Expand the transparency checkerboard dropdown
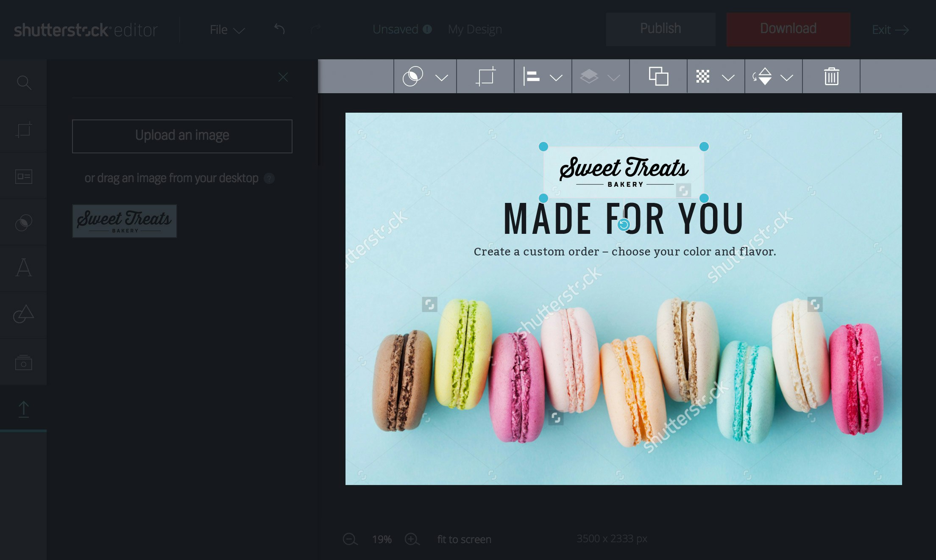This screenshot has height=560, width=936. (728, 78)
